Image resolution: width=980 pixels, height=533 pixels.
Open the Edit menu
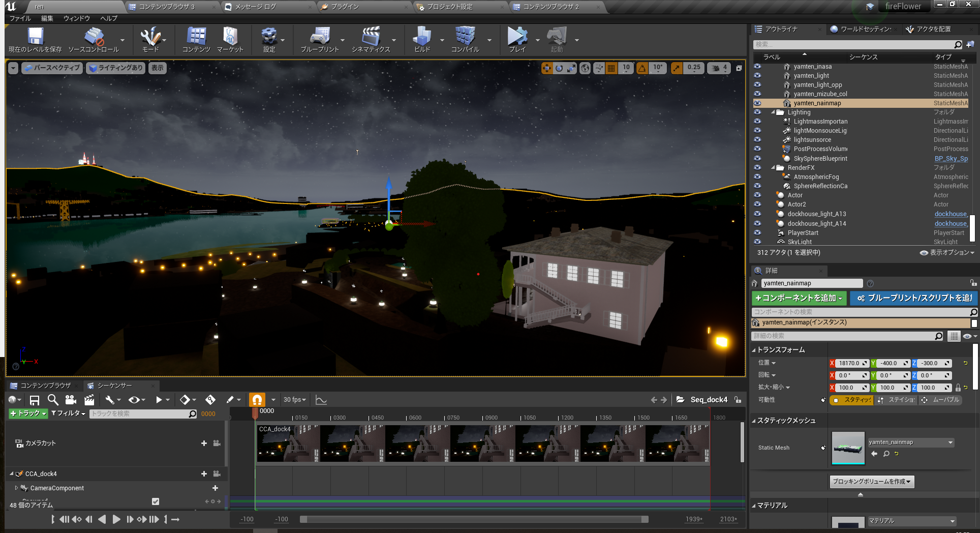tap(47, 18)
